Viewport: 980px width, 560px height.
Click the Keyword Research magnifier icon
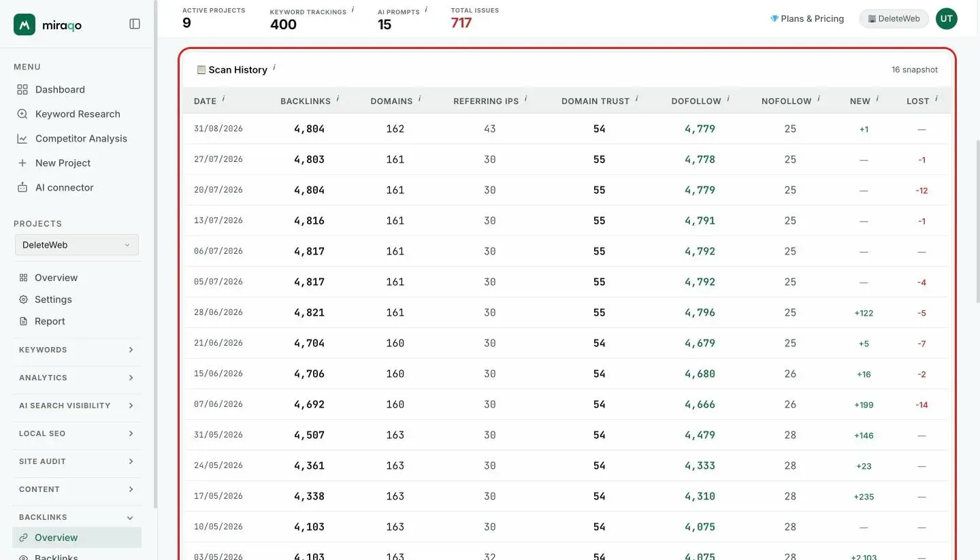click(22, 114)
